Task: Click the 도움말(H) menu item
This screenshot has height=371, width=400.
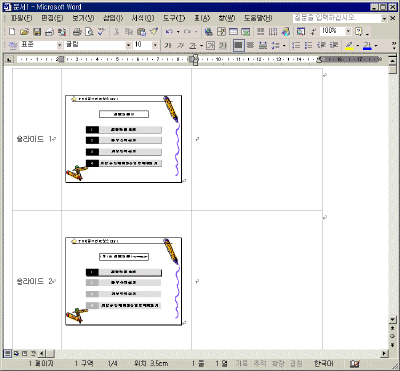Action: pyautogui.click(x=258, y=18)
